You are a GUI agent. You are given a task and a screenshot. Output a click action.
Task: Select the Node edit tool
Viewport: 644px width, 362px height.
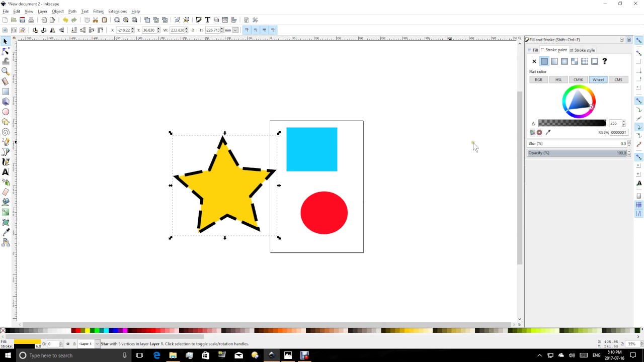tap(6, 52)
